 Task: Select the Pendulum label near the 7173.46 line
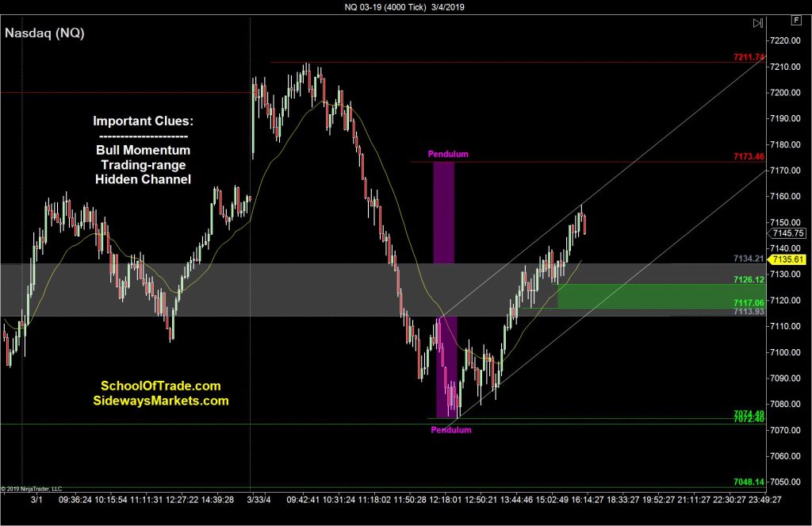click(x=448, y=154)
